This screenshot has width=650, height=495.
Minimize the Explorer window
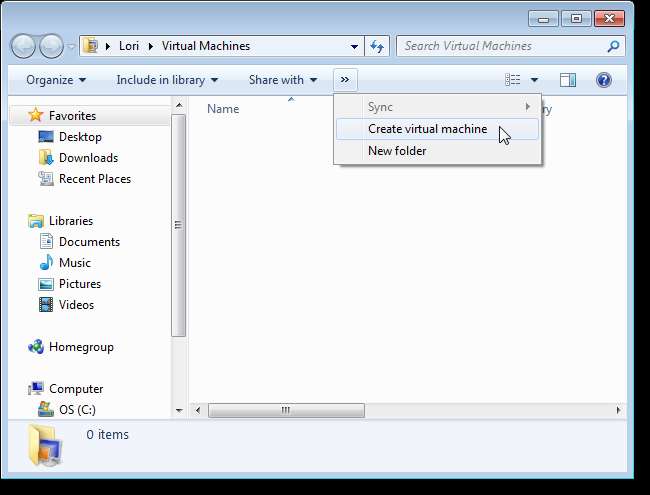tap(543, 19)
